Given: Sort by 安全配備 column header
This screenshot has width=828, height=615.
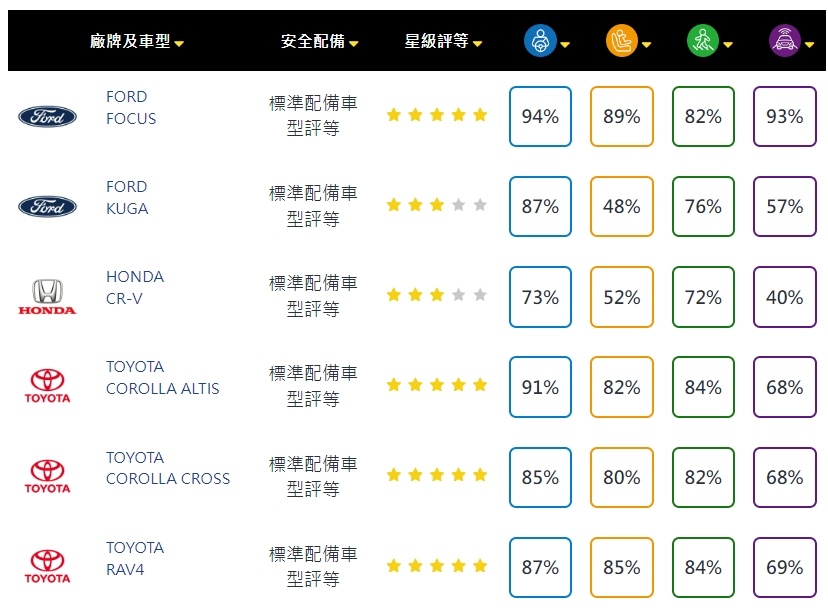Looking at the screenshot, I should coord(319,42).
